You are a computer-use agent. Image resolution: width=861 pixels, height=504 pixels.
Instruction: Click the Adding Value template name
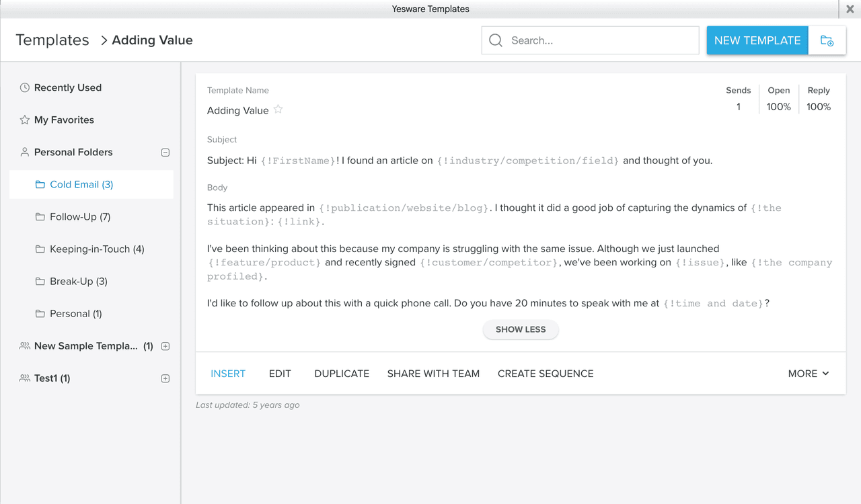tap(237, 110)
